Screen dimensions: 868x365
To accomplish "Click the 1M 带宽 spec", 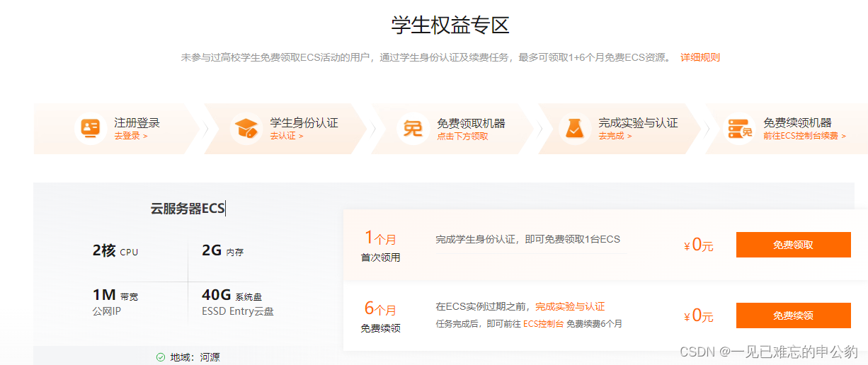I will [x=115, y=295].
